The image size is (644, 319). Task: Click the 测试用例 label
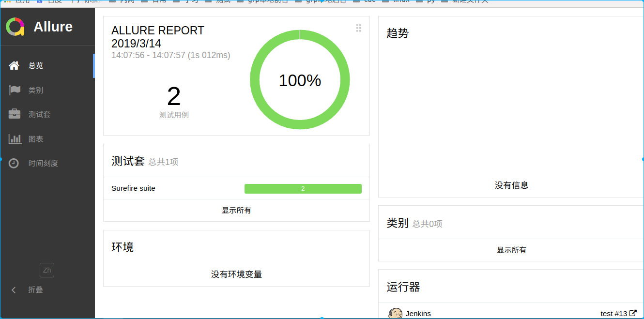tap(174, 115)
